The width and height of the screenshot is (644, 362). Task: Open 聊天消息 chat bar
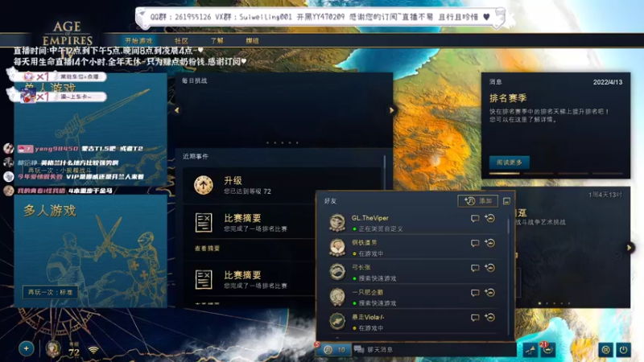click(435, 350)
